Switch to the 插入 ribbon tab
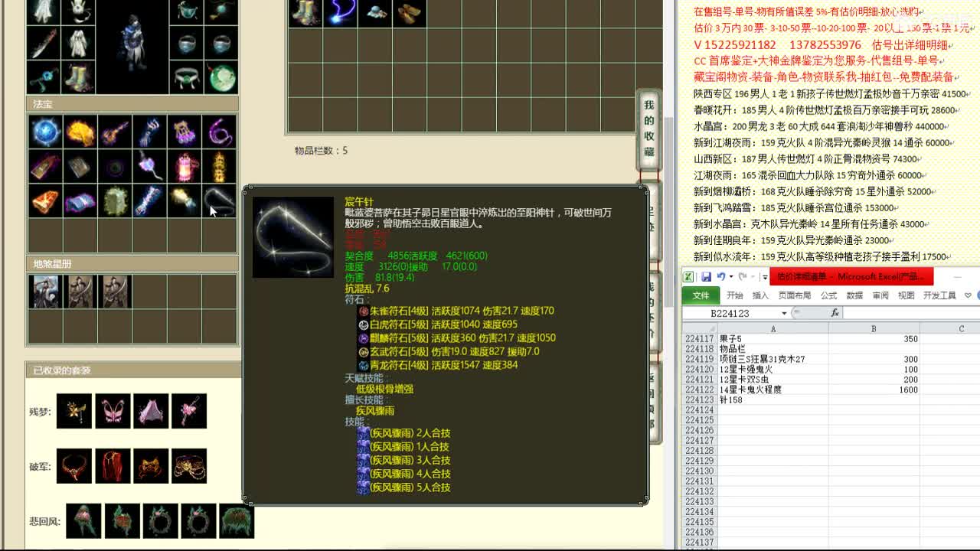This screenshot has height=551, width=980. (760, 295)
